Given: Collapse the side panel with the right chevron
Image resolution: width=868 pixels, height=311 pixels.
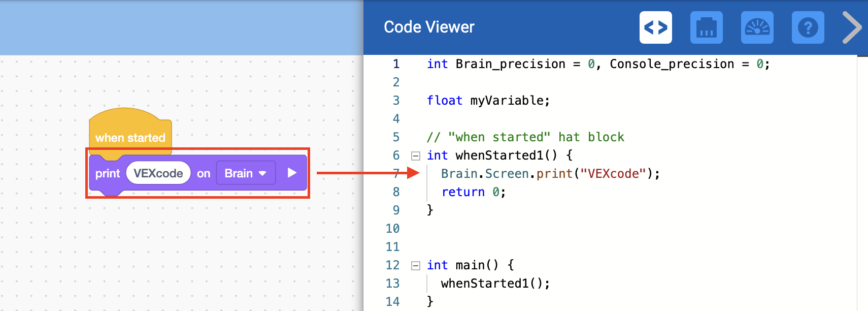Looking at the screenshot, I should point(852,27).
